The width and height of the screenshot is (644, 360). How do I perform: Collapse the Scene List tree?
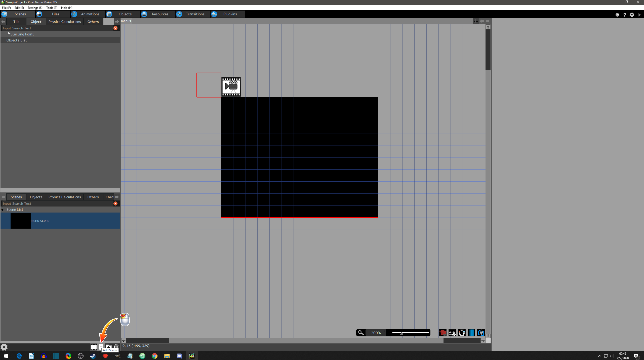coord(3,210)
